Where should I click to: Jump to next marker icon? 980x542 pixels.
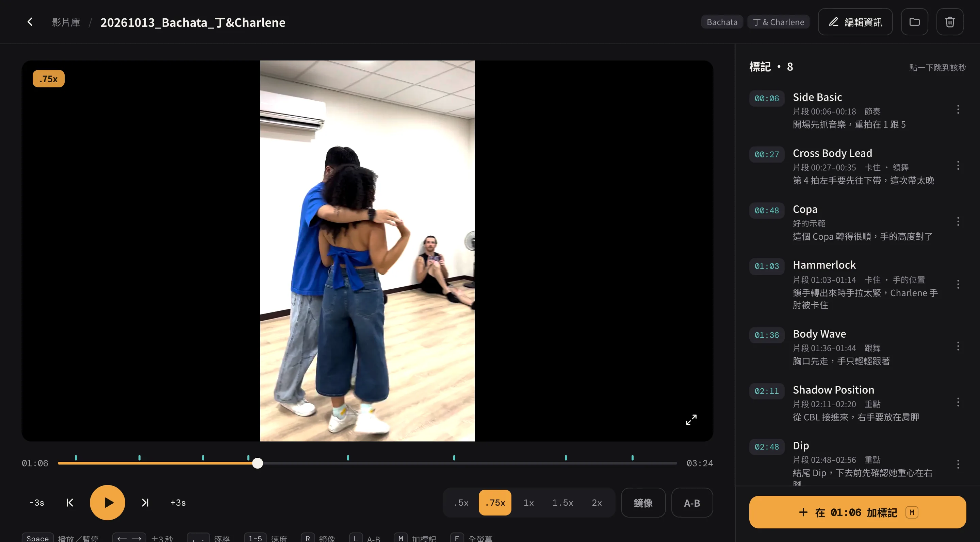coord(145,503)
